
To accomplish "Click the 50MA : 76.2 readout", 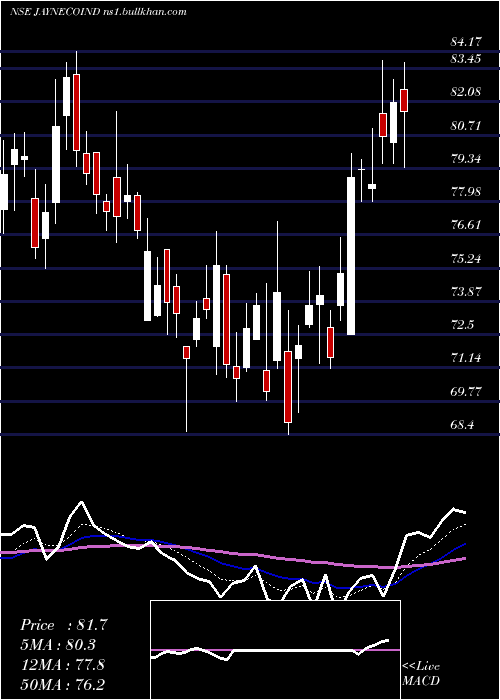I will [x=62, y=684].
